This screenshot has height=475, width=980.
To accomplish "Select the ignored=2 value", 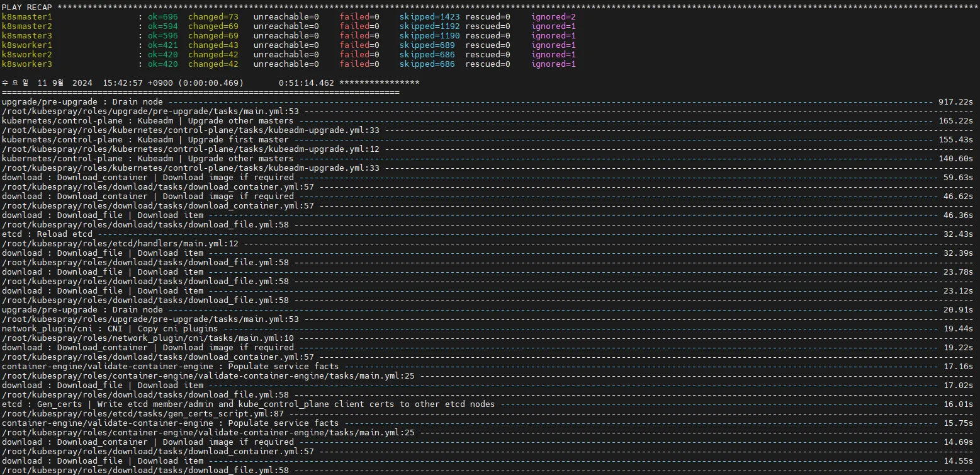I will click(x=553, y=17).
